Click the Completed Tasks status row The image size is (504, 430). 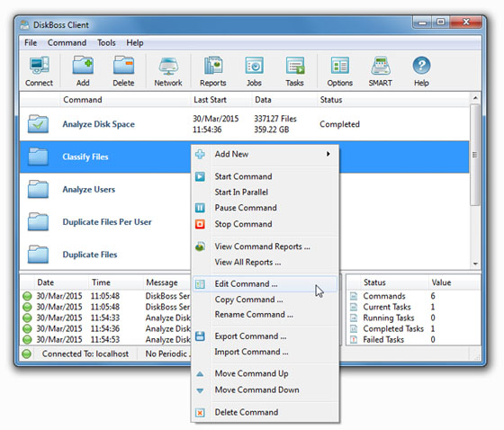coord(414,328)
